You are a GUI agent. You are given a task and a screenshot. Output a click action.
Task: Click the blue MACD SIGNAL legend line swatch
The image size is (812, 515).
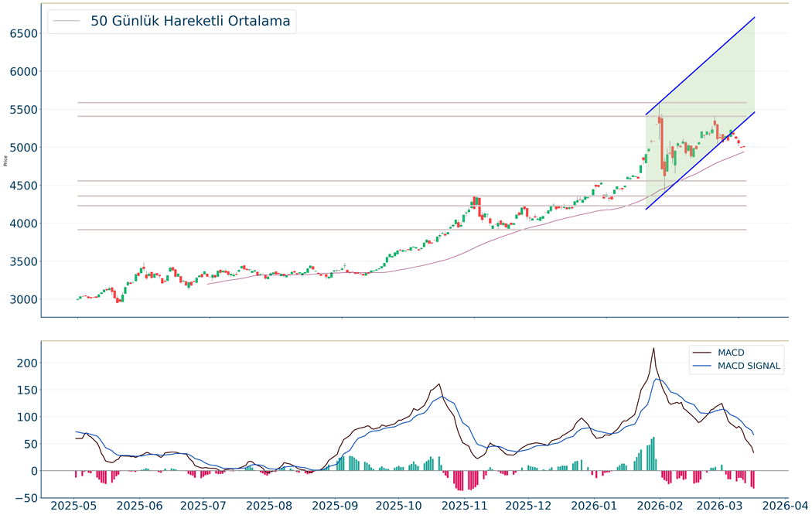703,366
